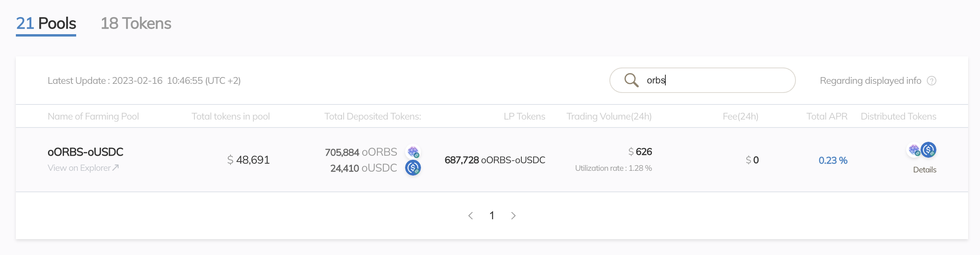This screenshot has width=980, height=255.
Task: Click the oORBS-oUSDC pool name
Action: [x=85, y=152]
